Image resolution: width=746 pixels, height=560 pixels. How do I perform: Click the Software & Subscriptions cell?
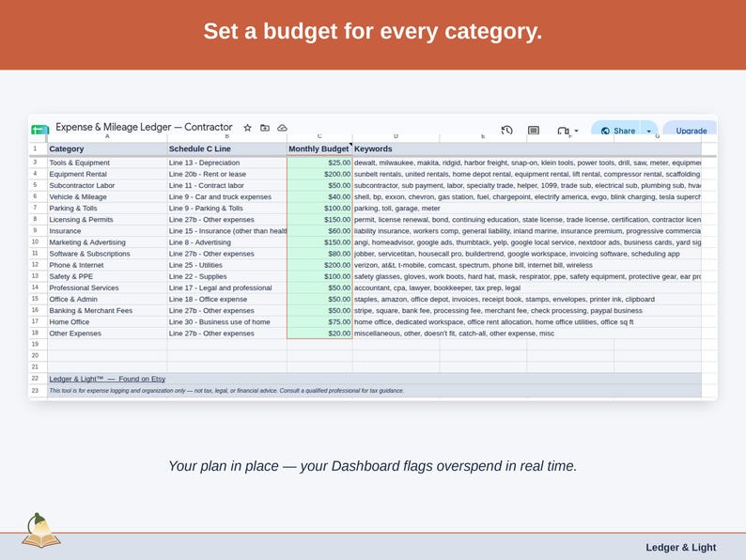tap(107, 254)
